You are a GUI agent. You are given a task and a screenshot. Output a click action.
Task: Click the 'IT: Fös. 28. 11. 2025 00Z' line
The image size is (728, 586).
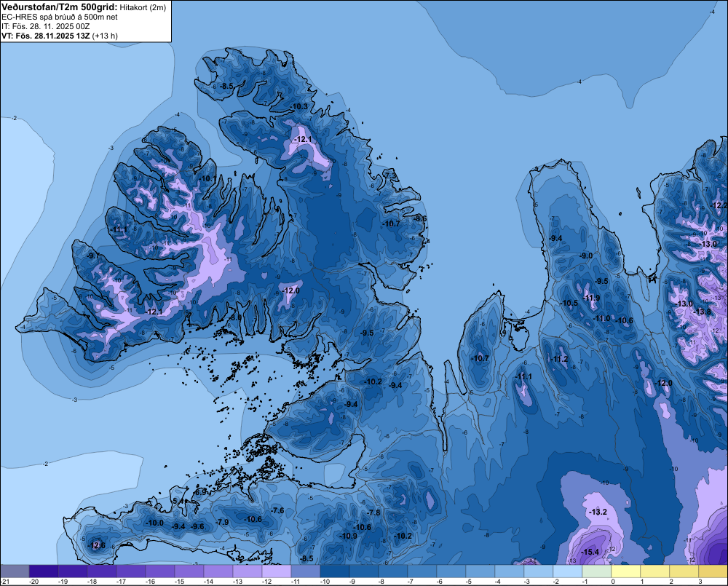(45, 26)
